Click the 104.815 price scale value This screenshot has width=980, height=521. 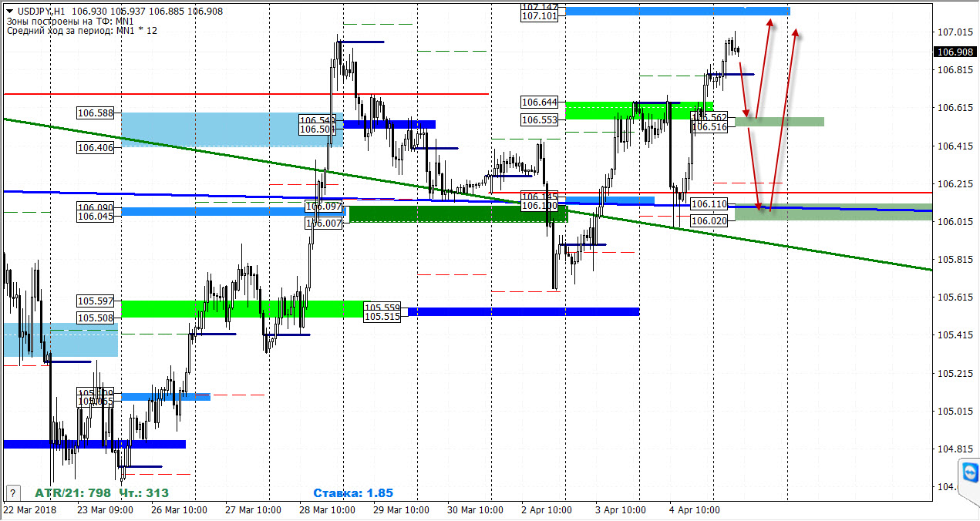[955, 449]
